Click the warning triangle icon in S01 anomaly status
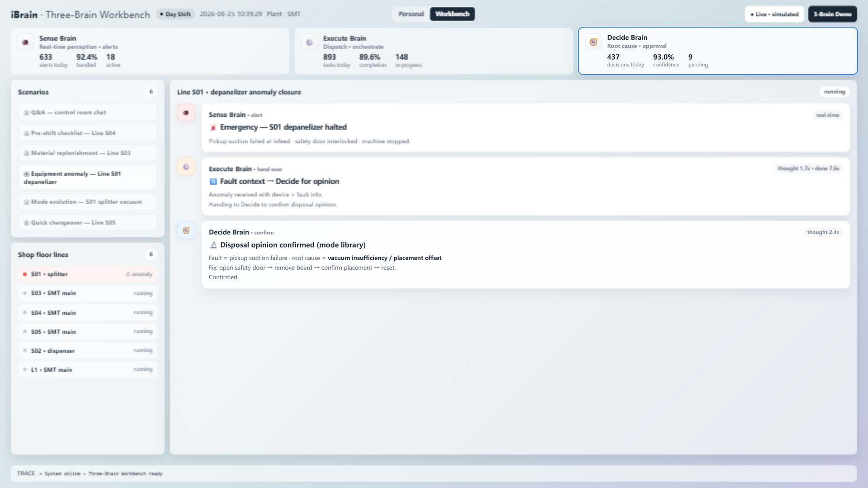 point(128,274)
